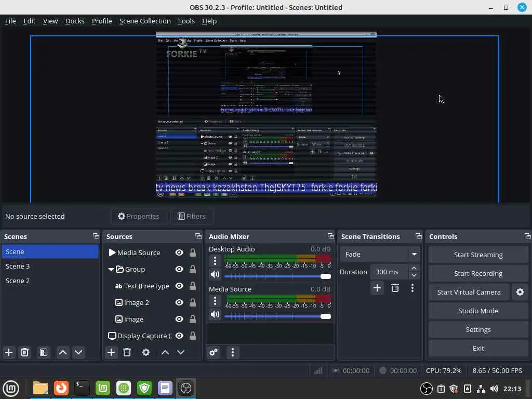Add a new scene with plus icon

(x=9, y=352)
